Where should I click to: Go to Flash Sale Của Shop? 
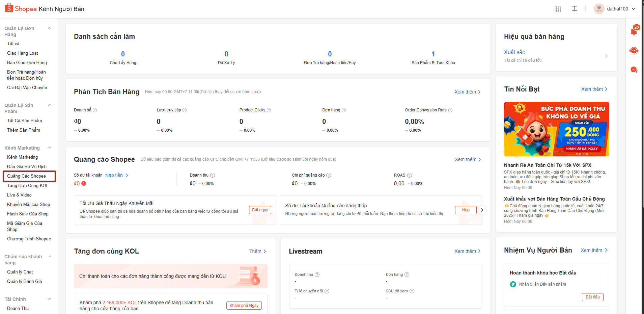(x=28, y=214)
